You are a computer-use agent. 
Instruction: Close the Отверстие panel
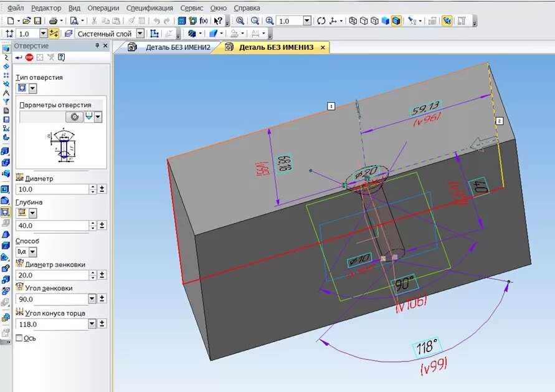105,45
